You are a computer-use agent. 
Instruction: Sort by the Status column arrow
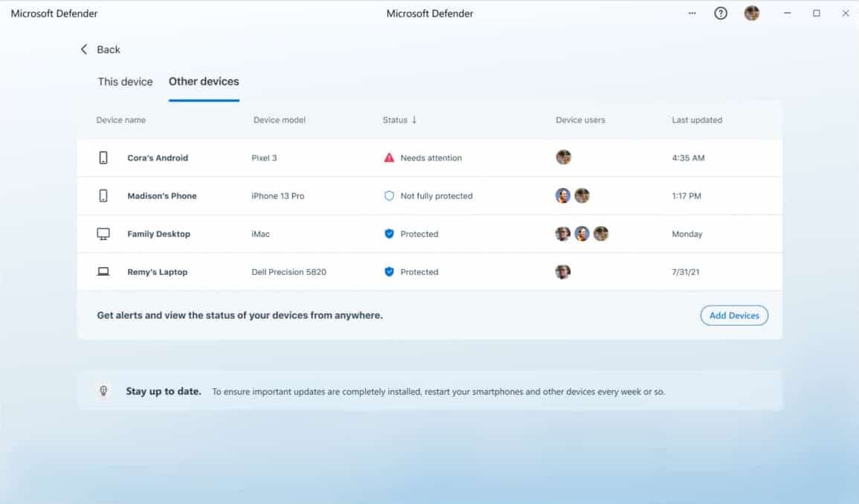tap(414, 120)
